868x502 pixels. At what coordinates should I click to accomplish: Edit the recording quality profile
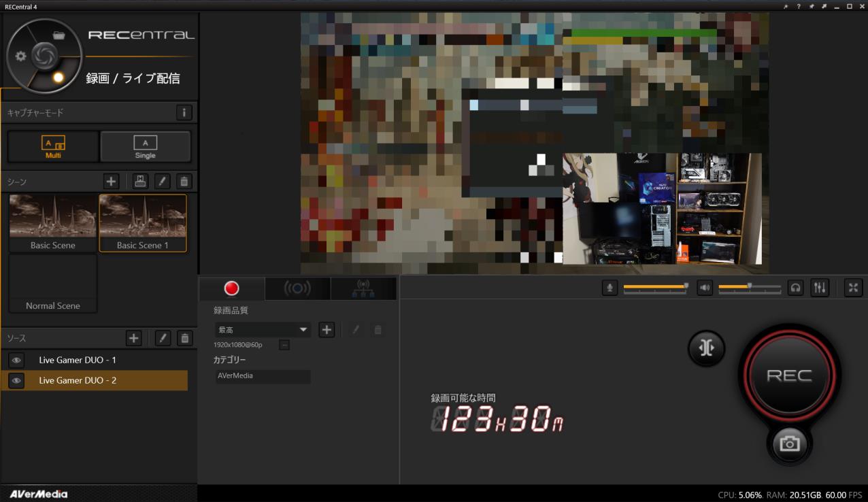point(355,330)
